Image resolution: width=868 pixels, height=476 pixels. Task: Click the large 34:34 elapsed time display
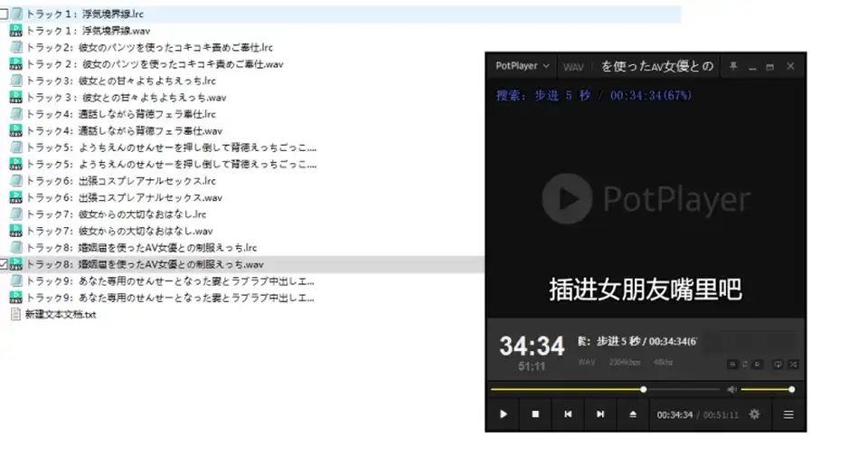tap(532, 346)
